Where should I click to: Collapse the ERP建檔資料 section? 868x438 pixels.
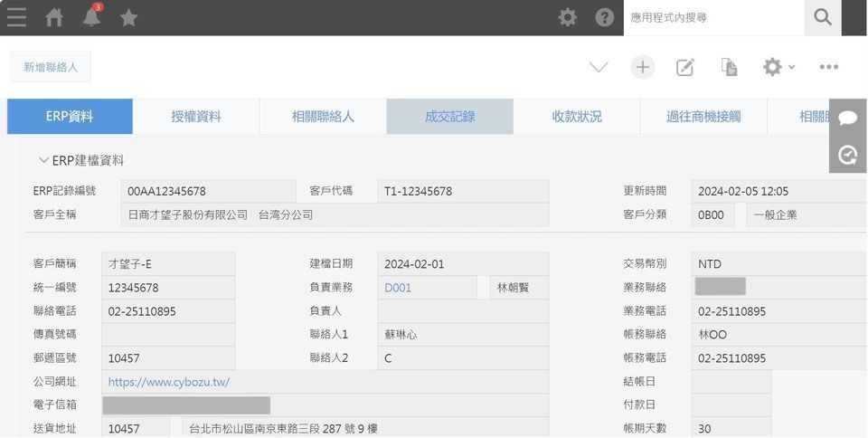pyautogui.click(x=43, y=160)
